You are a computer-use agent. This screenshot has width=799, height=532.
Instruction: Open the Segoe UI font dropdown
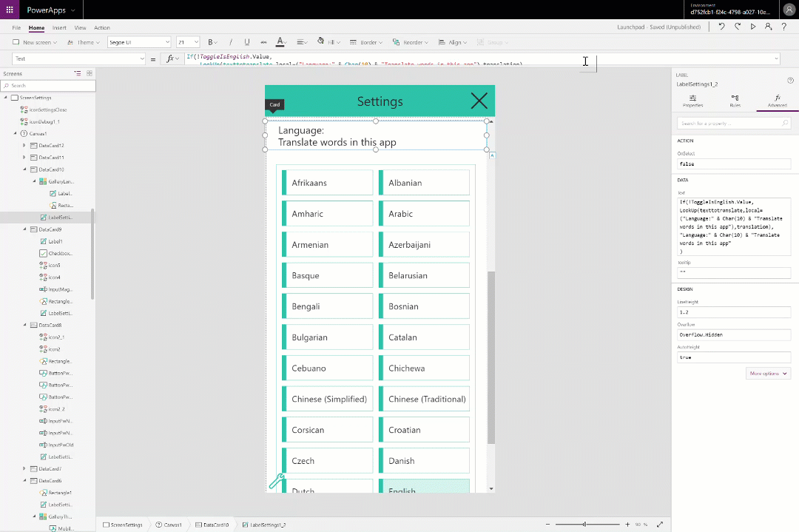click(x=139, y=42)
